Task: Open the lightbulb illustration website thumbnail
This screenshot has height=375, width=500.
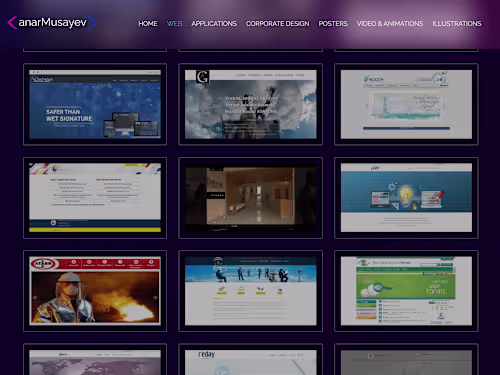Action: pos(406,198)
